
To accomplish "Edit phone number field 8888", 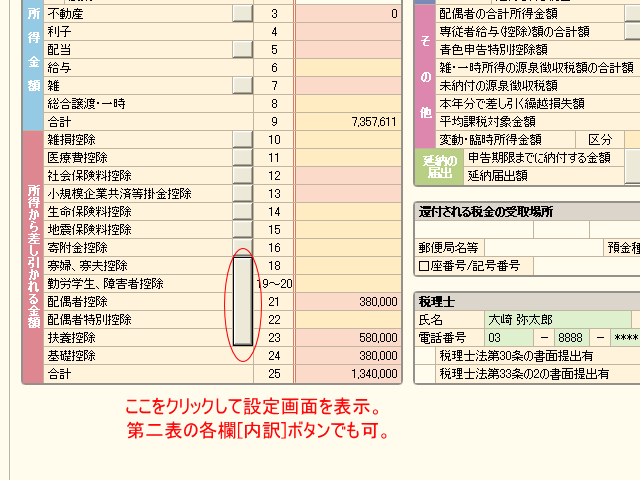I will pyautogui.click(x=571, y=337).
